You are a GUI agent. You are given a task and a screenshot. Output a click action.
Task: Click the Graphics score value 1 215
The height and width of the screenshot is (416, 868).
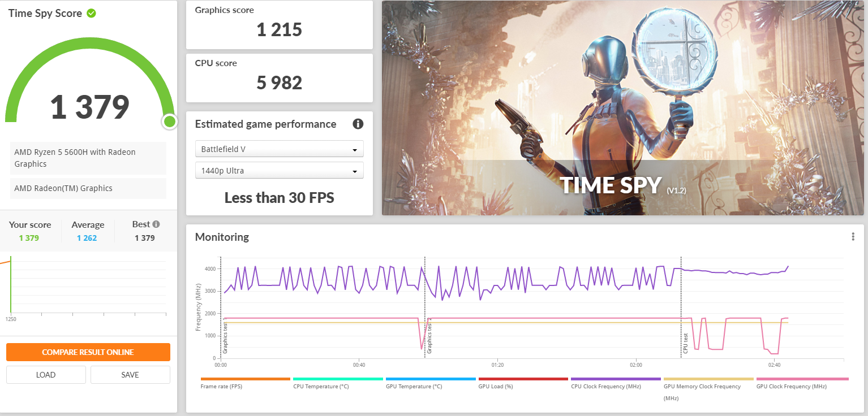[280, 29]
